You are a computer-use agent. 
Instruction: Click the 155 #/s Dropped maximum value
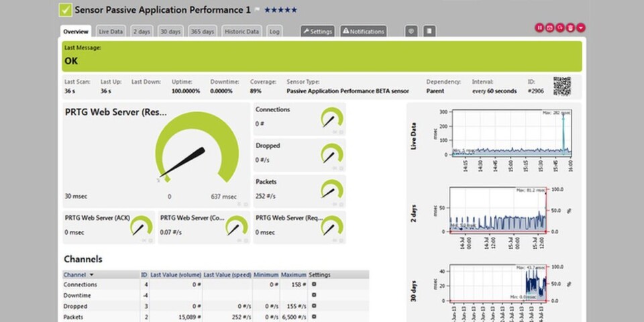pos(296,306)
